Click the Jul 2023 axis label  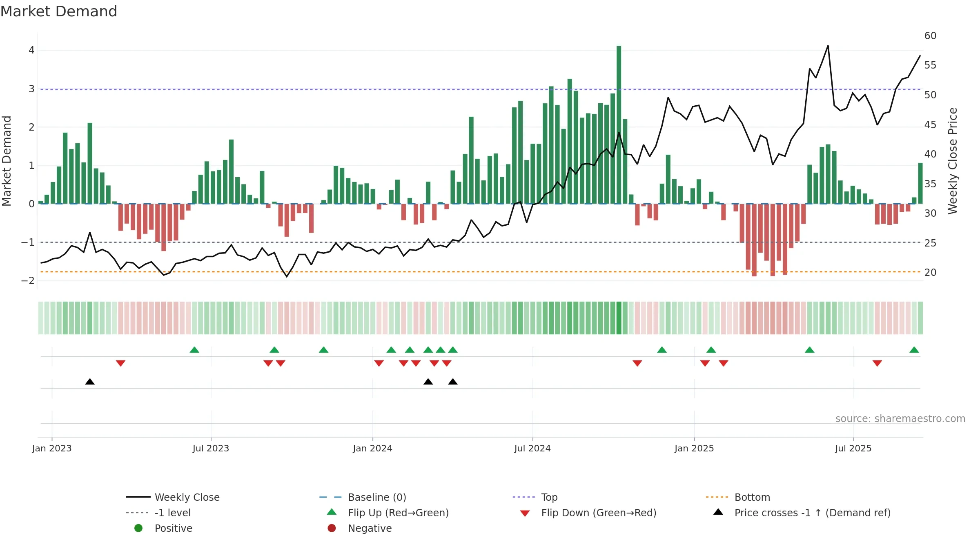tap(211, 448)
